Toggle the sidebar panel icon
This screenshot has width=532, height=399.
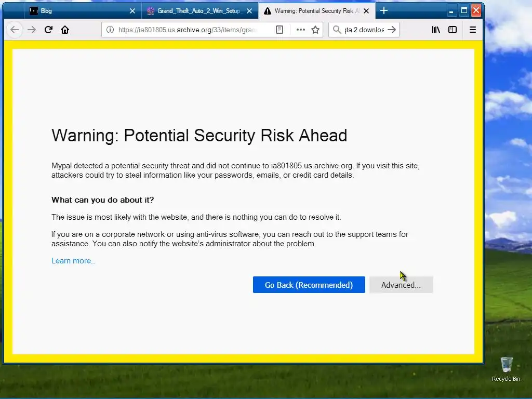tap(453, 30)
